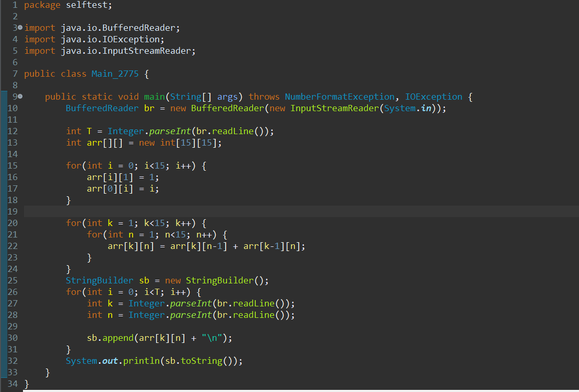This screenshot has width=579, height=392.
Task: Click 'k<15' loop condition on line 20
Action: pyautogui.click(x=155, y=223)
